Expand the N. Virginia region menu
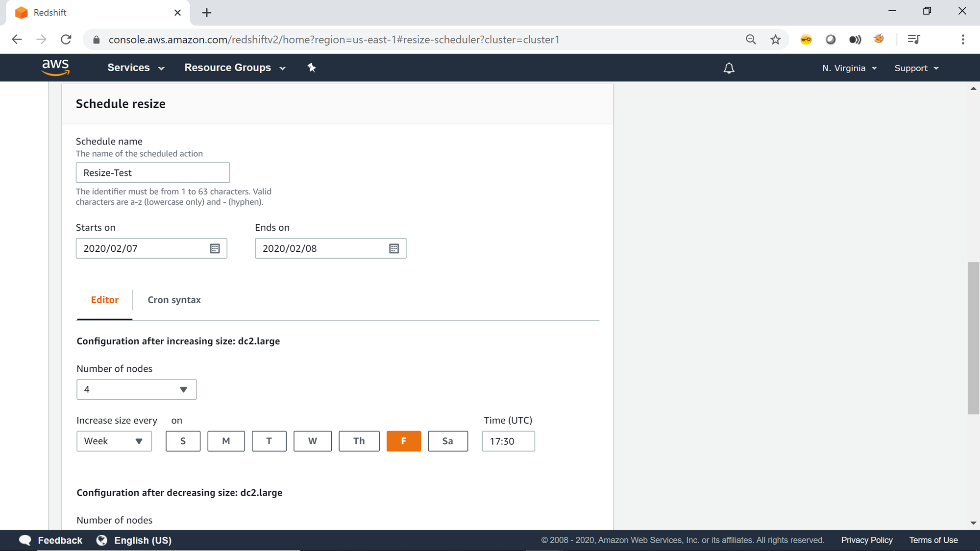980x551 pixels. (849, 68)
